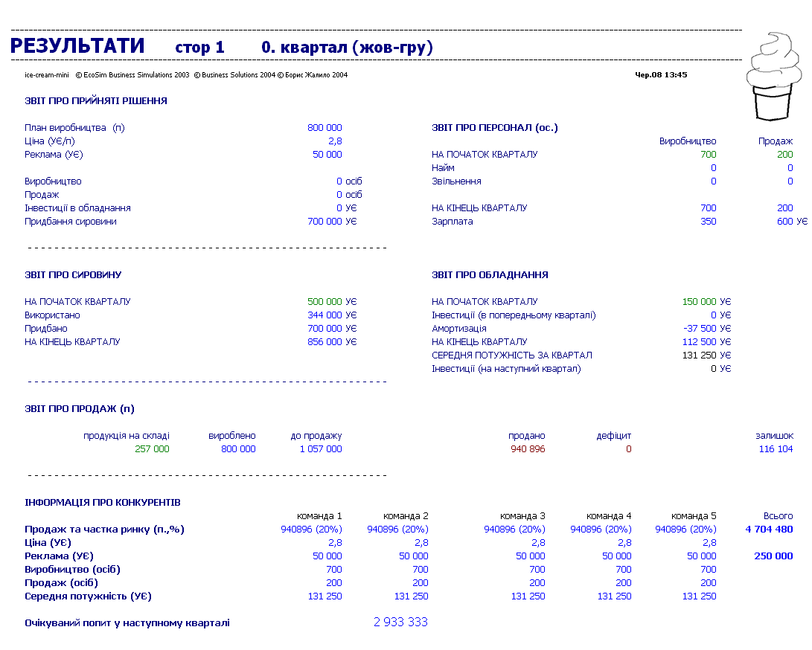The image size is (812, 650).
Task: Click the РЕЗУЛЬТАТИ page heading
Action: point(77,46)
